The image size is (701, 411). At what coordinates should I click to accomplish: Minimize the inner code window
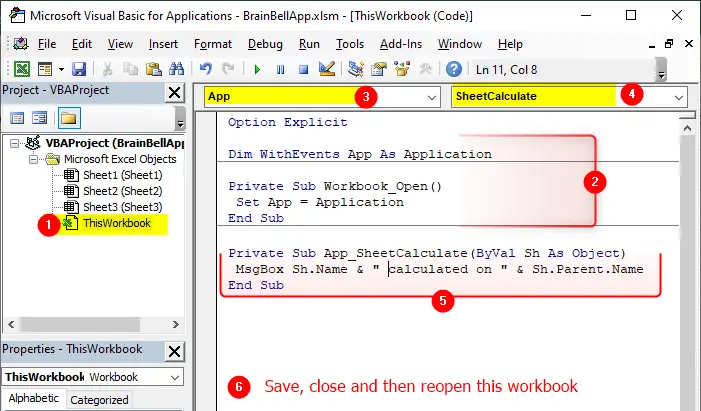tap(651, 45)
